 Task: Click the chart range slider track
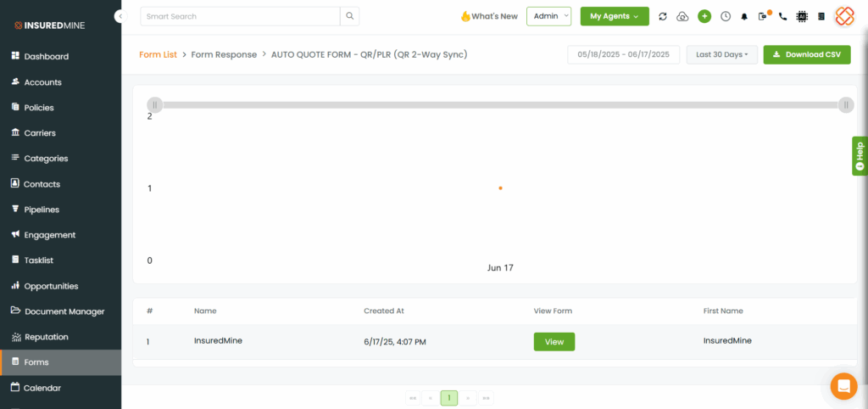(500, 104)
